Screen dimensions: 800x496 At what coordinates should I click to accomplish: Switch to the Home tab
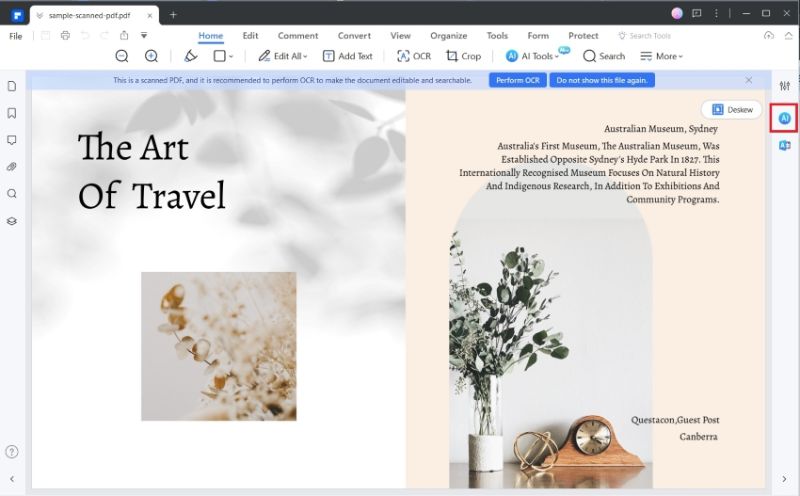211,36
